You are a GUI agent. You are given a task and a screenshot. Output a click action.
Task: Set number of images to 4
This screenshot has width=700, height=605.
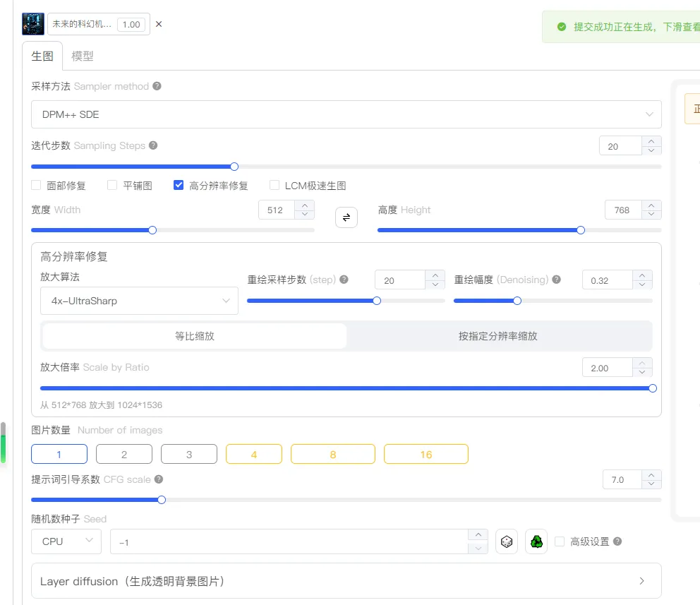[254, 454]
